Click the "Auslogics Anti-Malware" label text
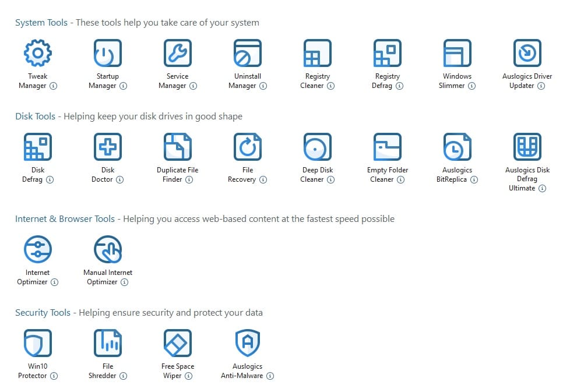The height and width of the screenshot is (392, 570). (242, 371)
